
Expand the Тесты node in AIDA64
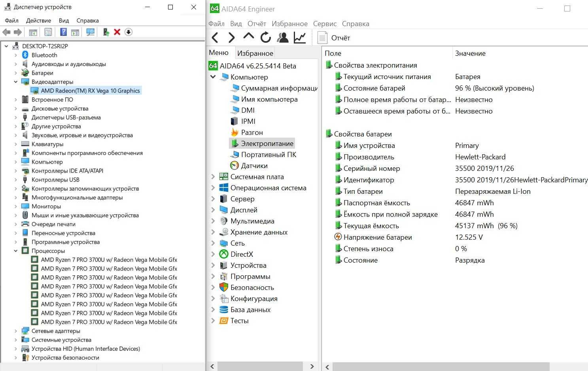pos(213,321)
